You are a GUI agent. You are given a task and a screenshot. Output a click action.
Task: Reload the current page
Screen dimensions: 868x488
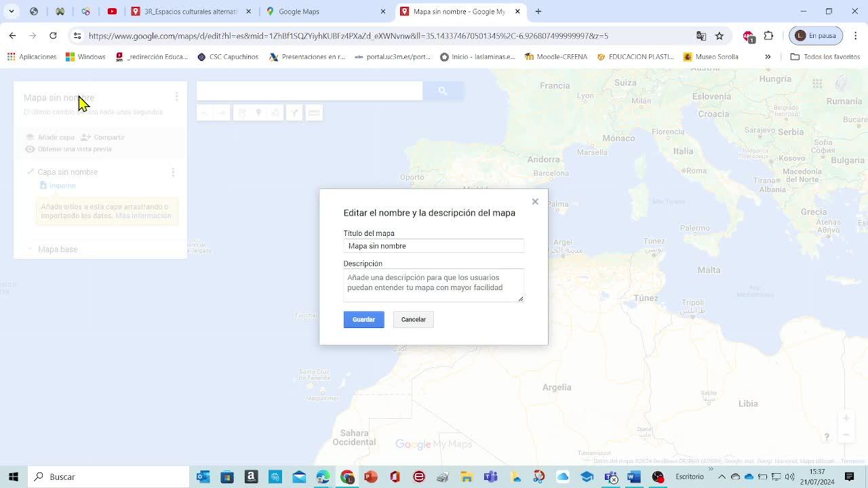click(53, 36)
